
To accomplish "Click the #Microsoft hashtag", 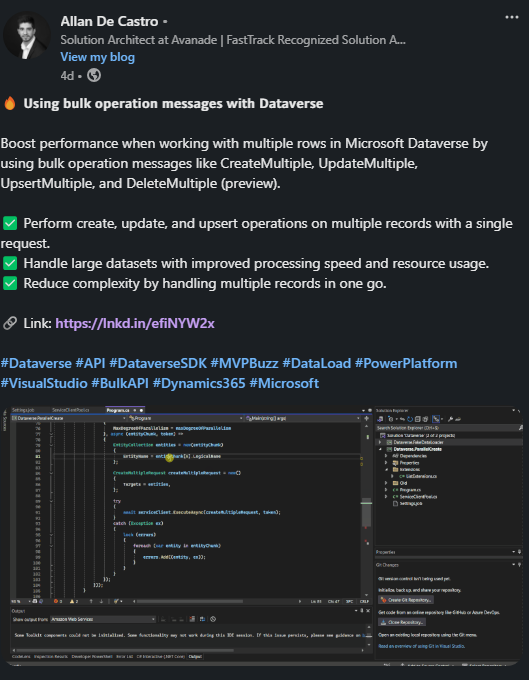I will pyautogui.click(x=284, y=383).
